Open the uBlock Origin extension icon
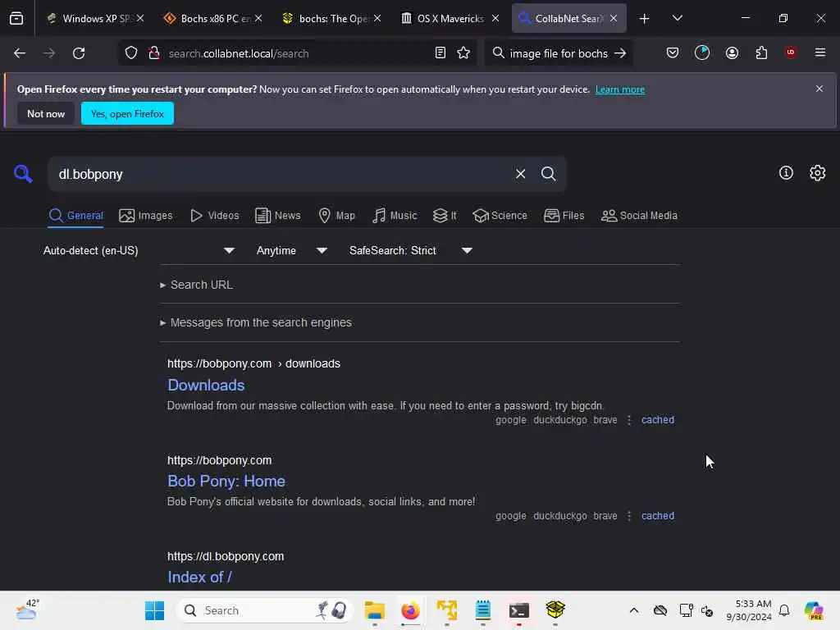Image resolution: width=840 pixels, height=630 pixels. click(x=791, y=52)
